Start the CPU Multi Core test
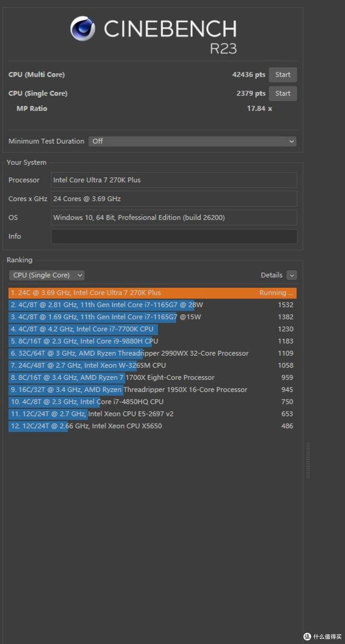345x644 pixels. [283, 75]
